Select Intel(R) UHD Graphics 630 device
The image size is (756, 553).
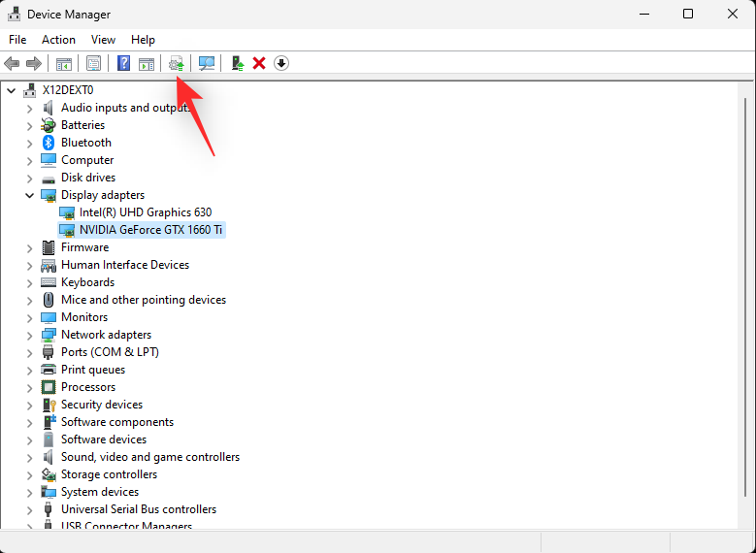click(145, 212)
